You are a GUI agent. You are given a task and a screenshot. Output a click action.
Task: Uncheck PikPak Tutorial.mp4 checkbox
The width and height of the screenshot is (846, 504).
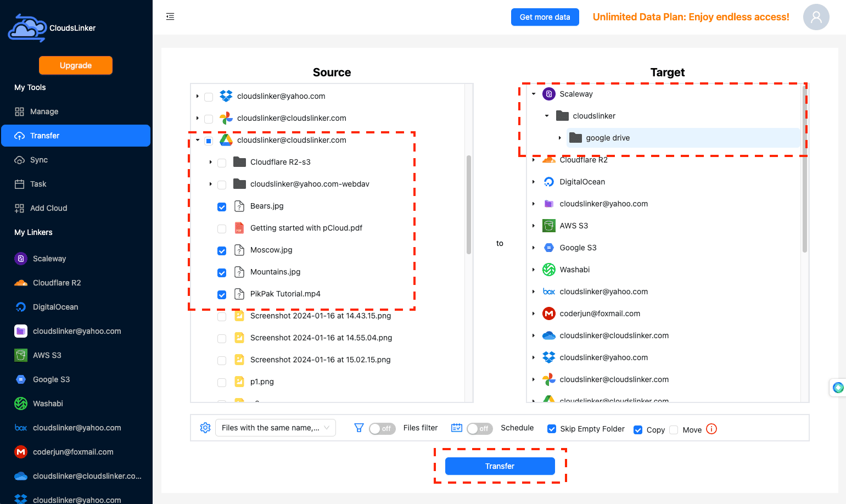click(x=222, y=295)
